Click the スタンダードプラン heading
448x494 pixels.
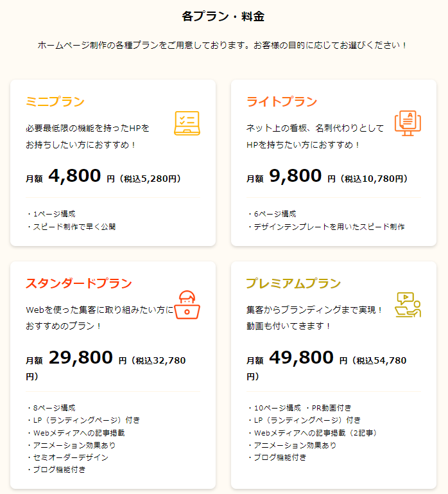[79, 283]
